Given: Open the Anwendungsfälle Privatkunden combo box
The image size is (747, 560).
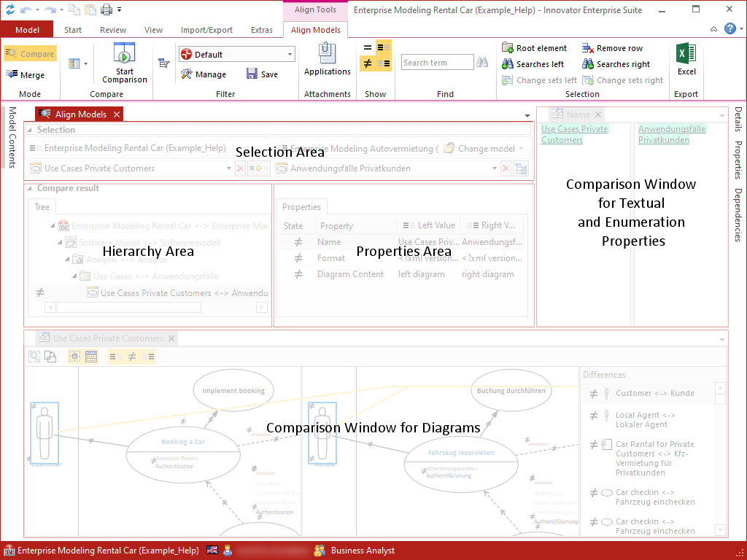Looking at the screenshot, I should [x=387, y=168].
